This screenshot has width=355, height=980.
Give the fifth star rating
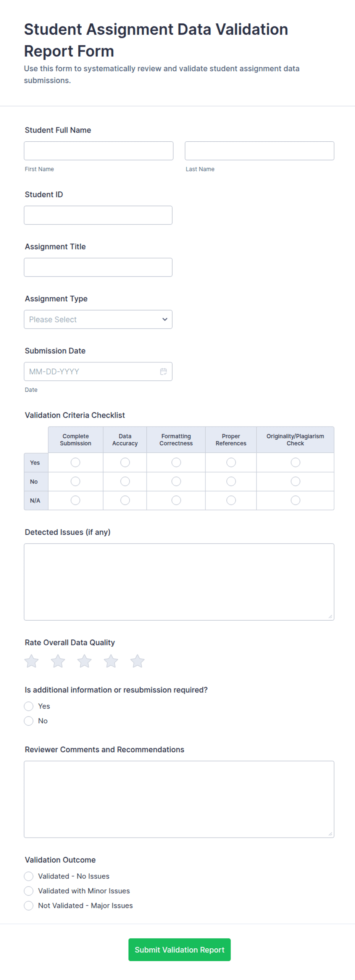point(137,661)
